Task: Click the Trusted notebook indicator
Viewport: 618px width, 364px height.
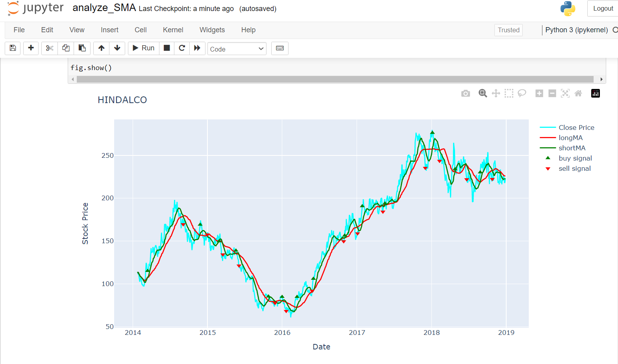Action: [x=509, y=30]
